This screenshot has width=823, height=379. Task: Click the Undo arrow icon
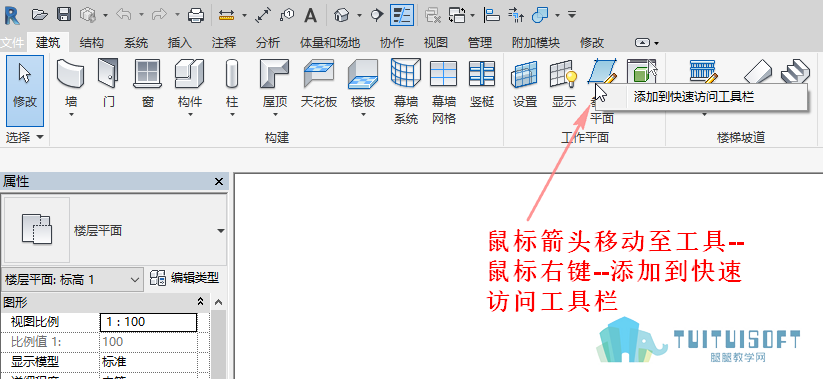124,15
